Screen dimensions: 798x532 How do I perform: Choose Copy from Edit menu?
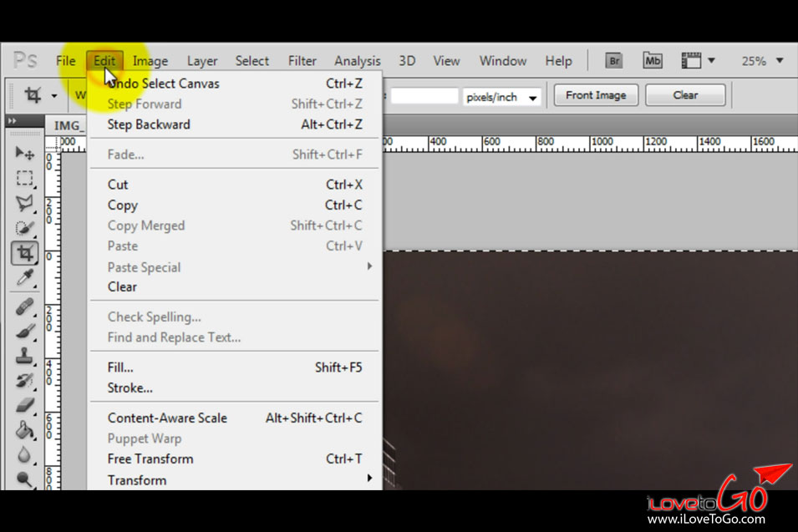[235, 205]
